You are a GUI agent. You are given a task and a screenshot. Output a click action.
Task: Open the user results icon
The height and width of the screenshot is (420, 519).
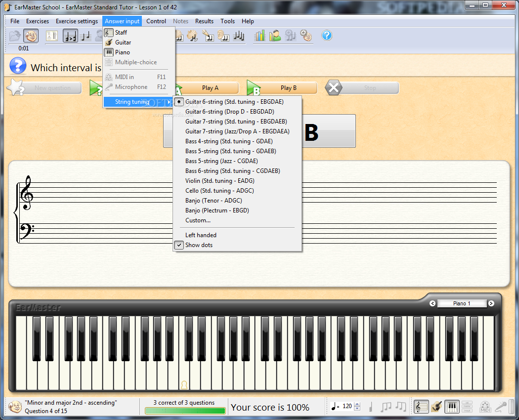(x=275, y=36)
